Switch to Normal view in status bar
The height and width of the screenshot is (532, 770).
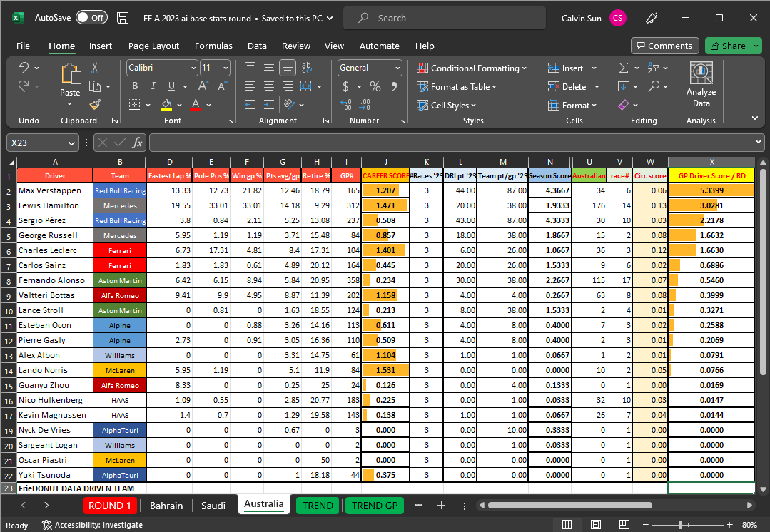(x=567, y=525)
